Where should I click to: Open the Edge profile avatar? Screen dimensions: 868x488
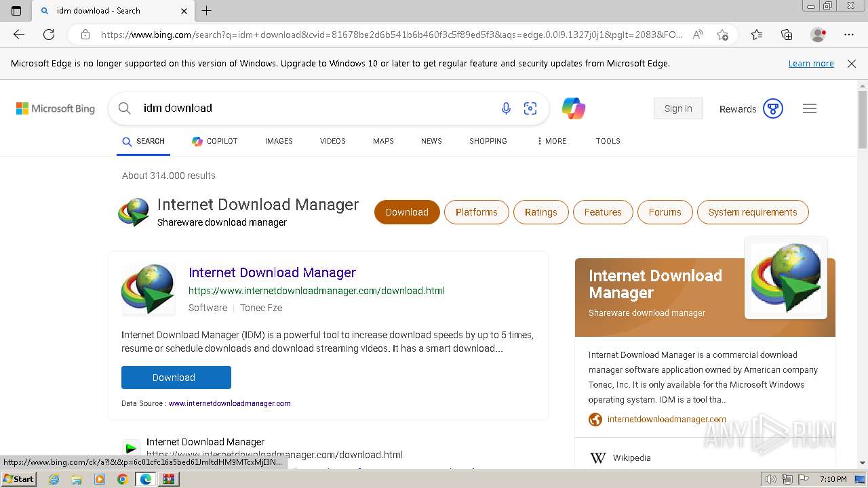pos(818,35)
